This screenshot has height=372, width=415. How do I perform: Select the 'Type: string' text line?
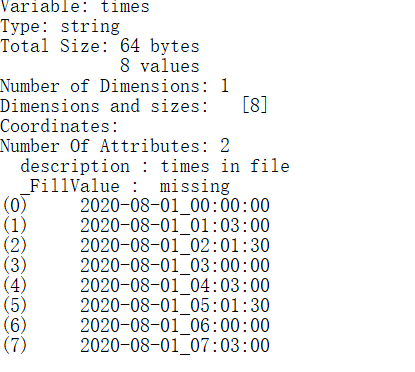60,27
